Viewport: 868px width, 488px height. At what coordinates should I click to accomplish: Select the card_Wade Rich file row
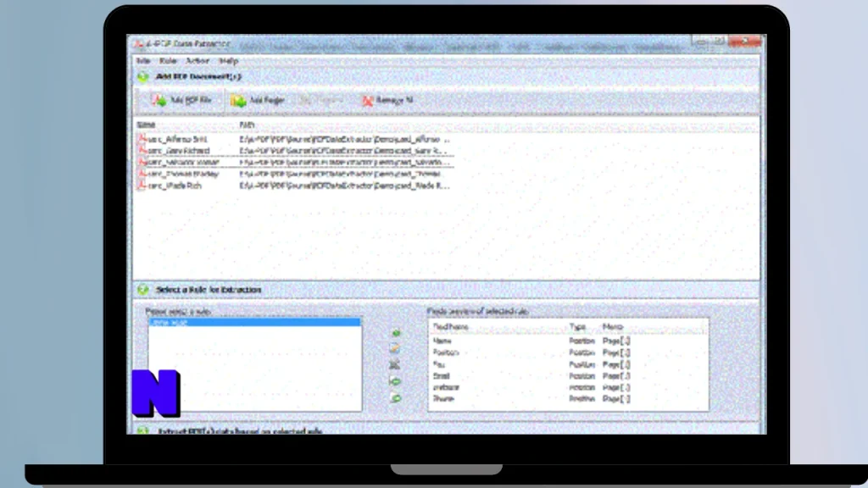[x=295, y=186]
